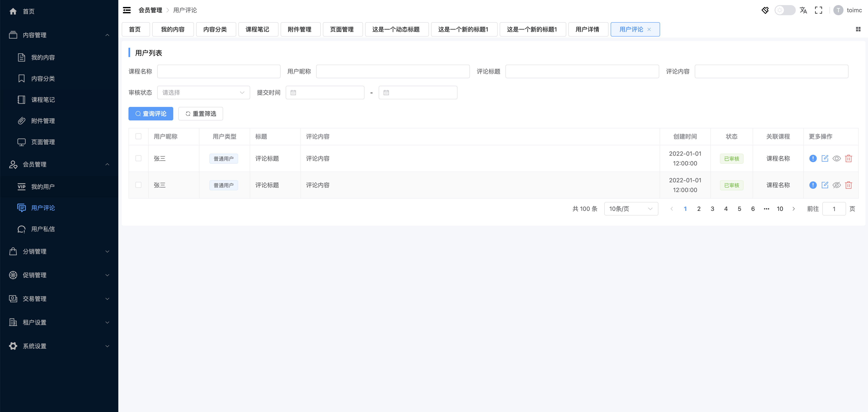Edit the second row comment
The image size is (868, 412).
pyautogui.click(x=824, y=185)
